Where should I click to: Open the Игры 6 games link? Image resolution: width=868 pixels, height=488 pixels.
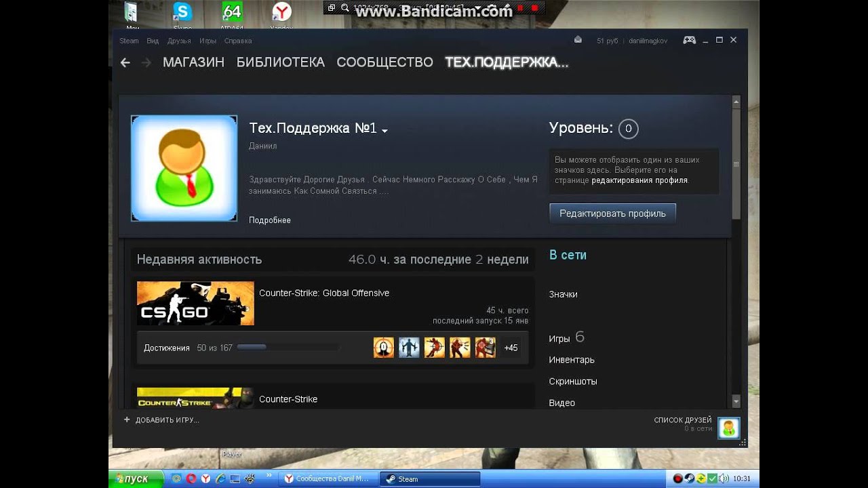567,338
